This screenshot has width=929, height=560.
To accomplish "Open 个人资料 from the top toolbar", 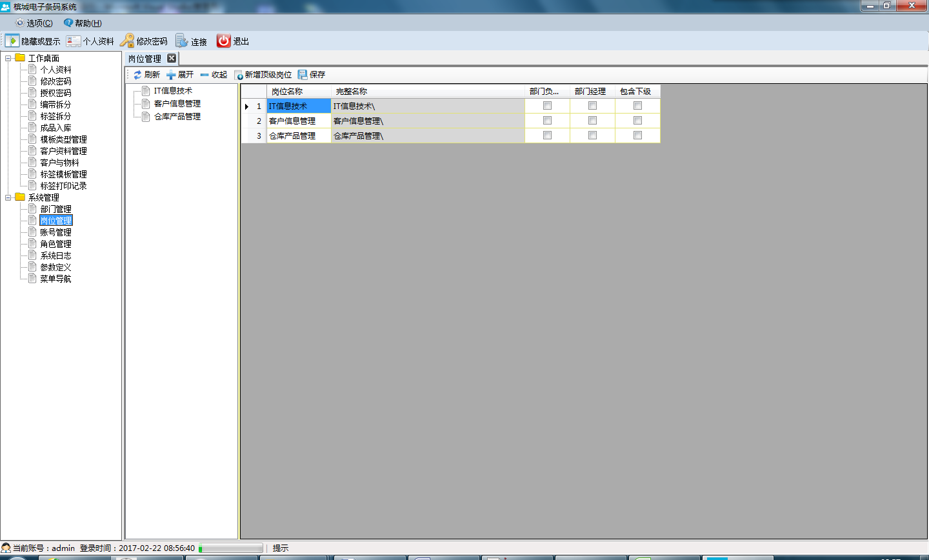I will [74, 41].
